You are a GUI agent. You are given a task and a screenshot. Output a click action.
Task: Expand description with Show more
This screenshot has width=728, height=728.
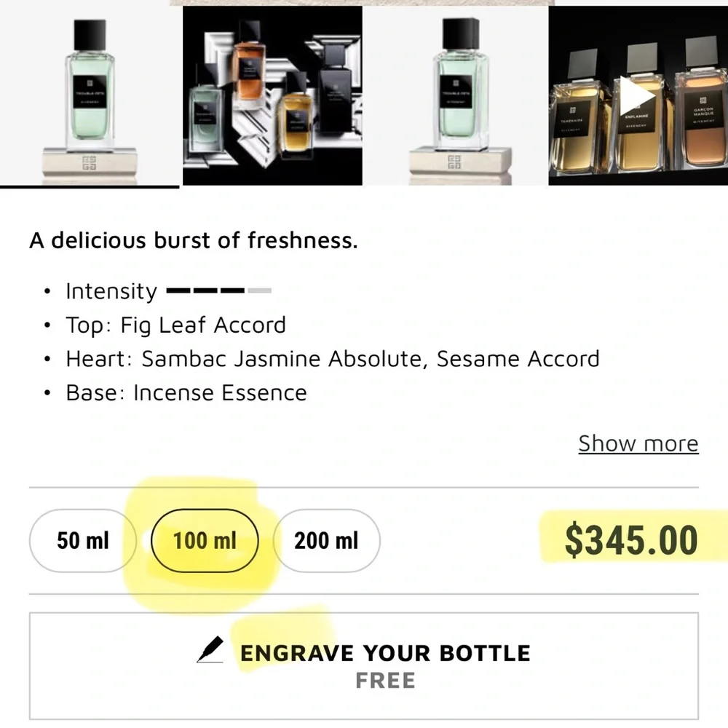click(638, 443)
